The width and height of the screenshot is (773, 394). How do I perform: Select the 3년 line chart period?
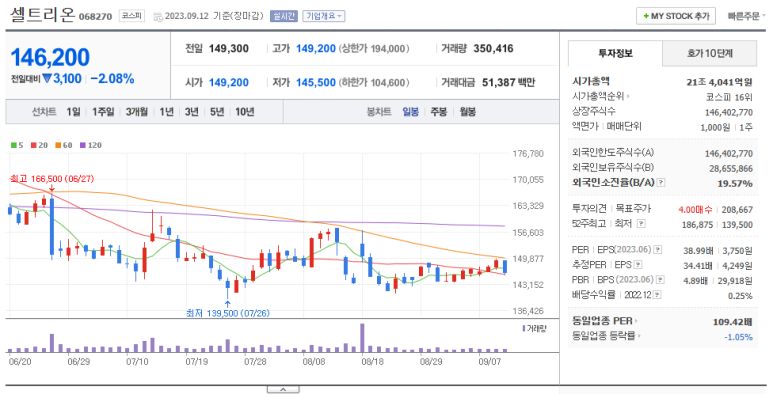[x=191, y=112]
